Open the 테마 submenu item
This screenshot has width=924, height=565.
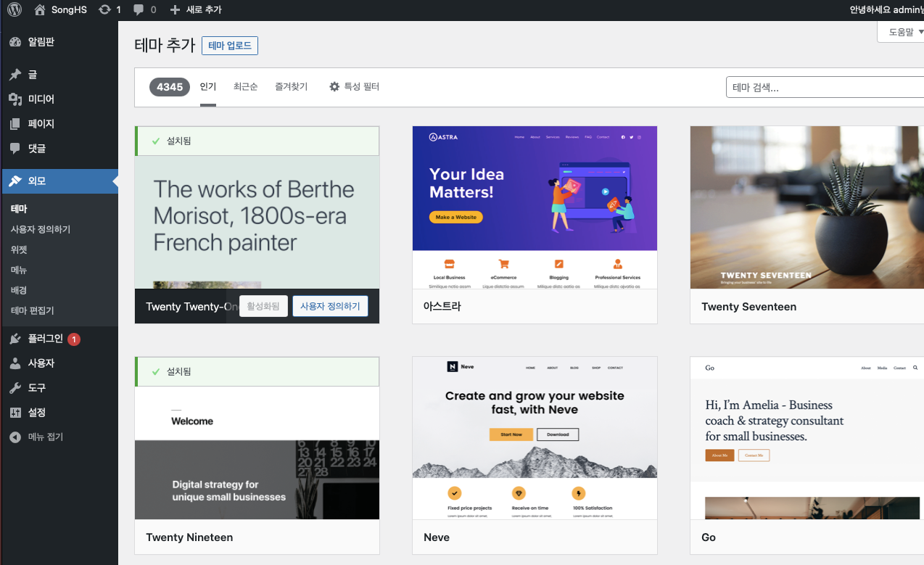pyautogui.click(x=19, y=209)
